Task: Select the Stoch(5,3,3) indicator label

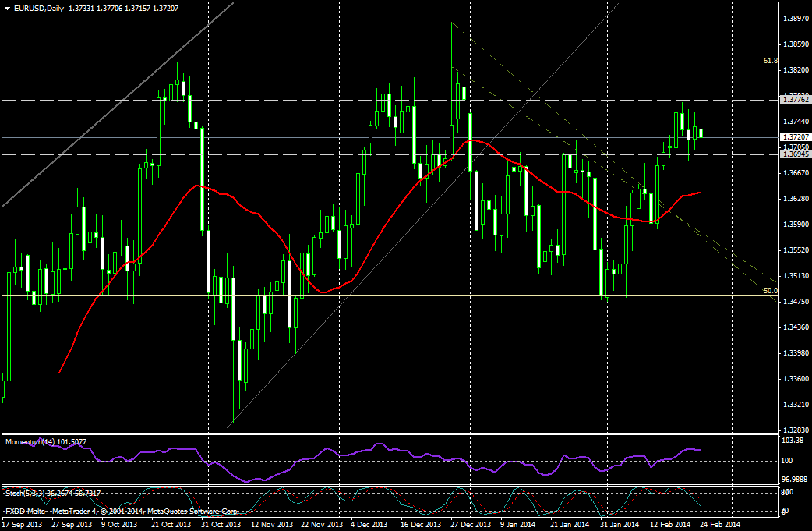Action: (x=52, y=494)
